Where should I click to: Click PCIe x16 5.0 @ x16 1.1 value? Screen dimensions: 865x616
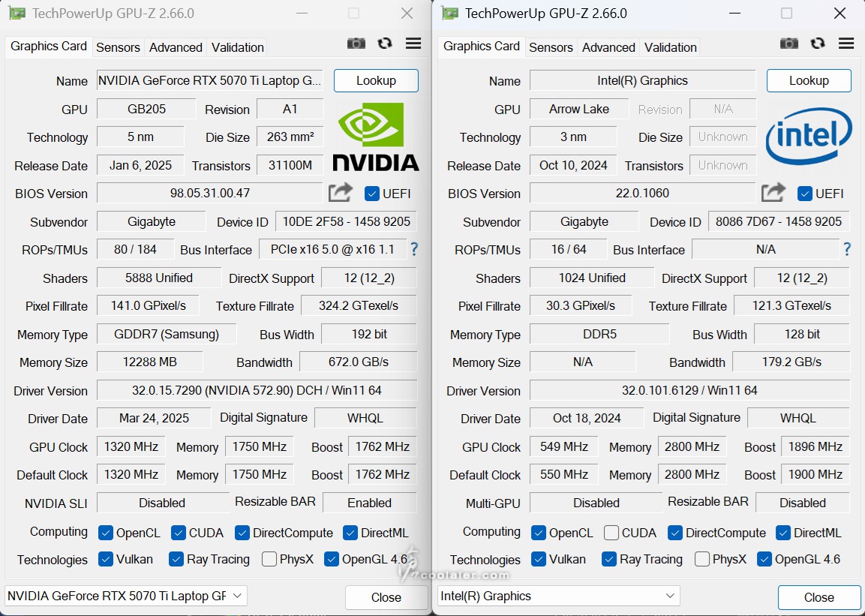332,249
